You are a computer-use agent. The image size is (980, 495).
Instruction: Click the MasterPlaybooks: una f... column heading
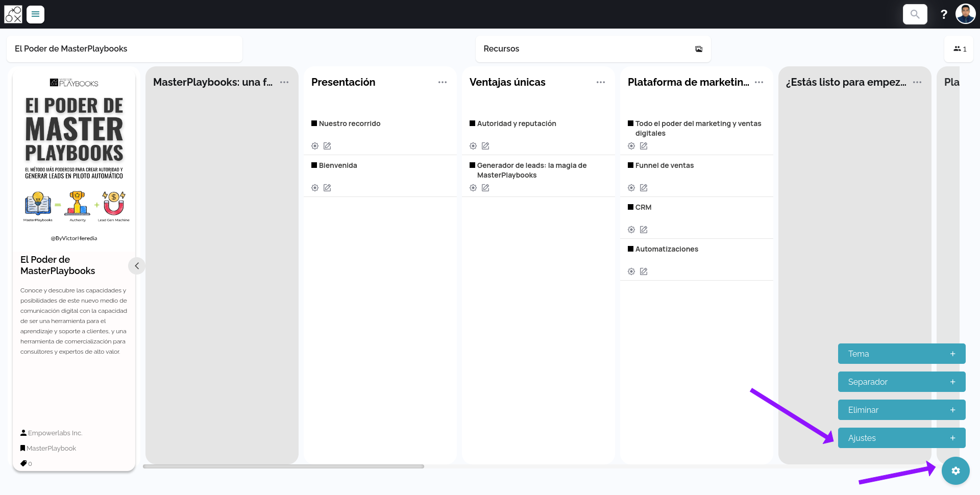coord(213,82)
